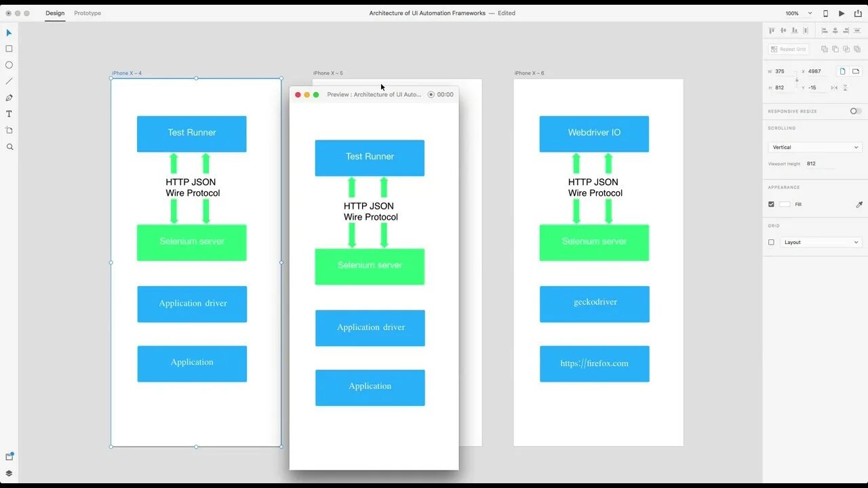
Task: Select Selenium server box in iPhone X – 4
Action: [192, 243]
